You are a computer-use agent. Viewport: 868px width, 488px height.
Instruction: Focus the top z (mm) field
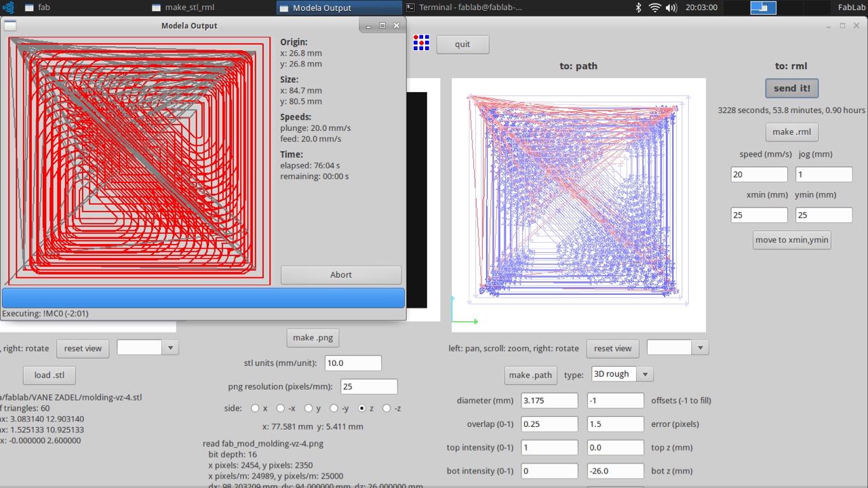616,447
